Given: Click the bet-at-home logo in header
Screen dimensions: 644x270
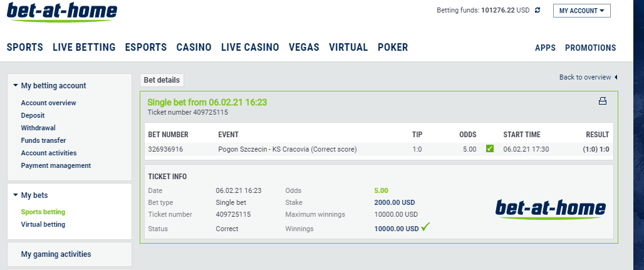Looking at the screenshot, I should pyautogui.click(x=62, y=11).
